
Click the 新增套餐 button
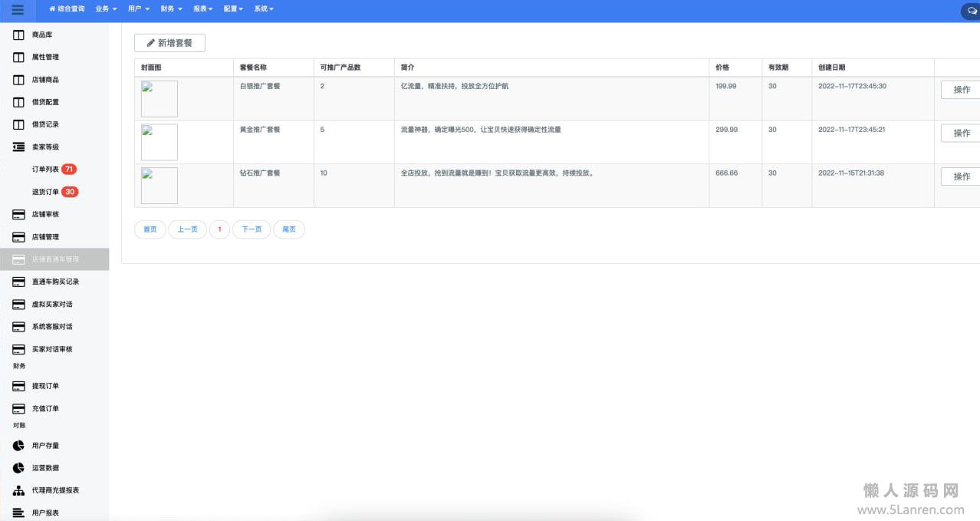click(x=169, y=43)
